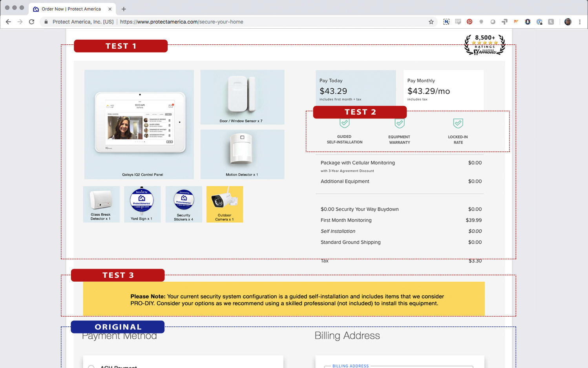
Task: Open the Chrome profile avatar
Action: pos(568,22)
